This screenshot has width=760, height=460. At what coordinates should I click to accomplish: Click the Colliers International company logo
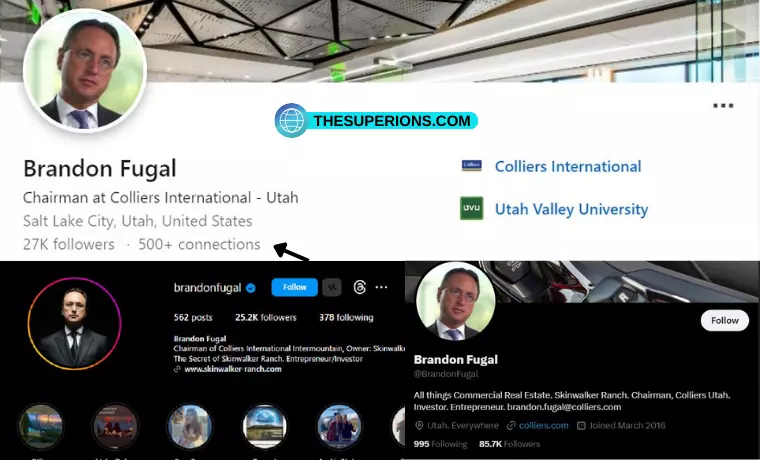click(x=471, y=166)
